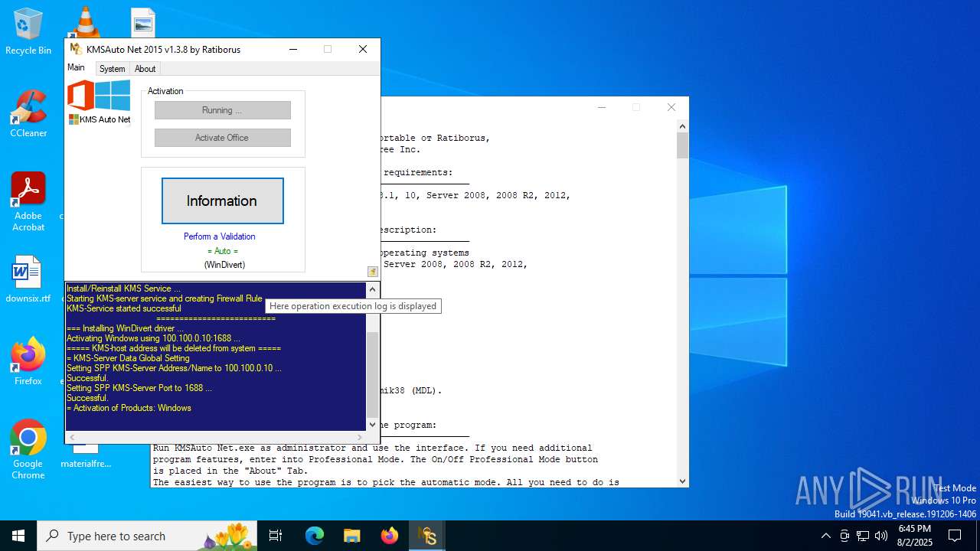Viewport: 980px width, 551px height.
Task: Open Firefox from the taskbar
Action: pyautogui.click(x=390, y=536)
